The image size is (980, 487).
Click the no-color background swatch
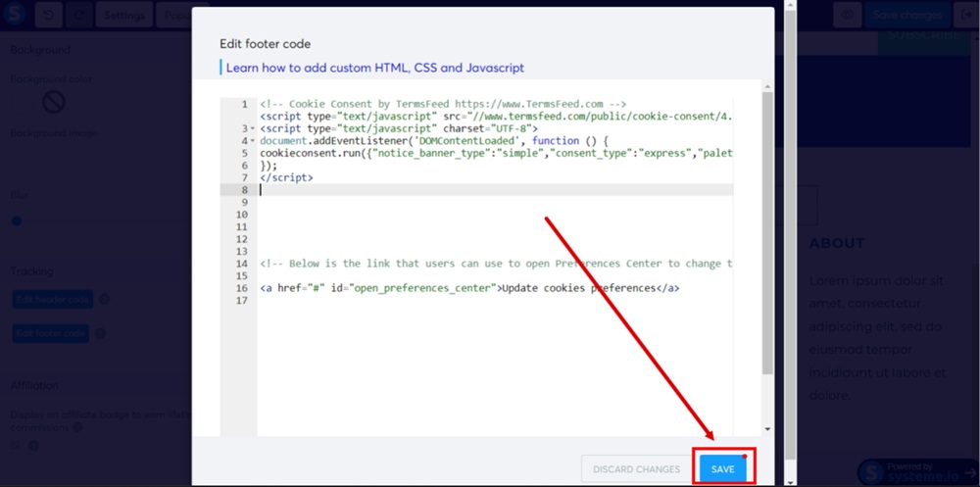pyautogui.click(x=54, y=102)
